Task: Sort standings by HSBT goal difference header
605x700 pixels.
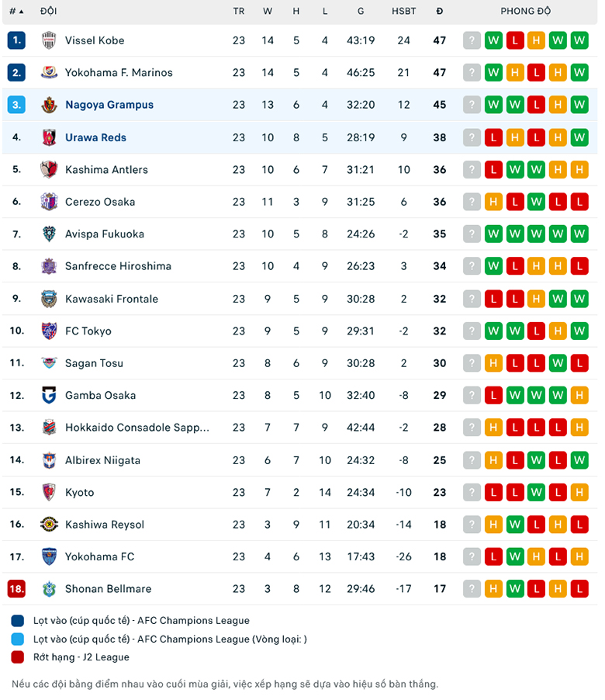Action: [403, 12]
